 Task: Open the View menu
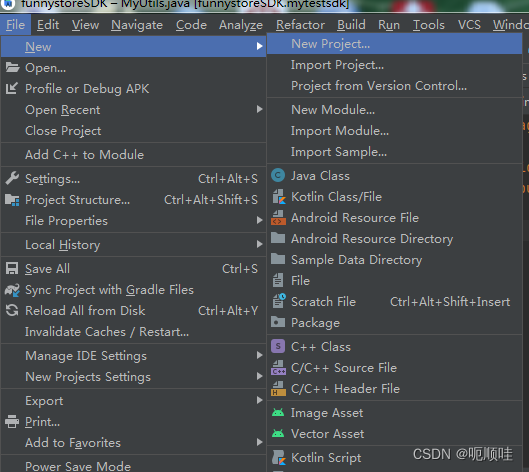pyautogui.click(x=85, y=25)
